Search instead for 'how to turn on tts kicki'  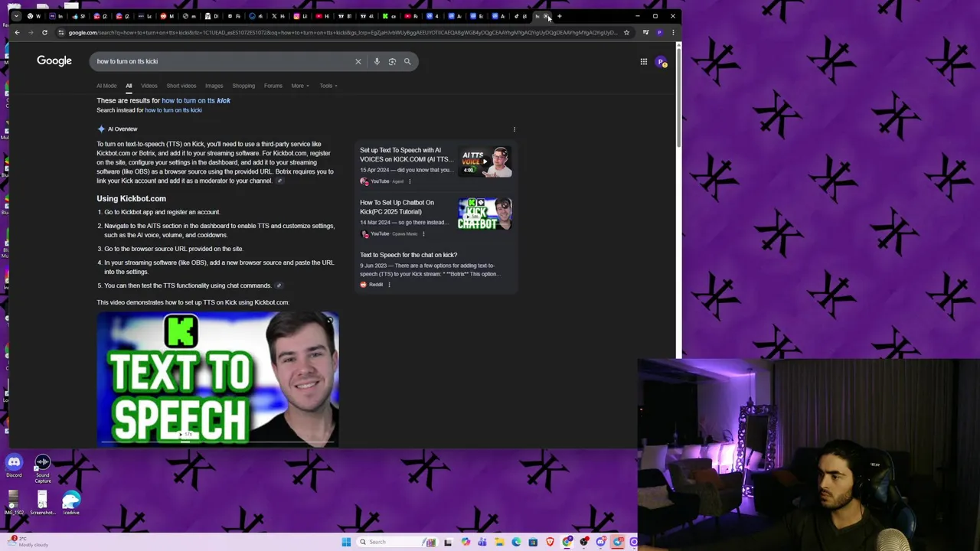click(173, 110)
